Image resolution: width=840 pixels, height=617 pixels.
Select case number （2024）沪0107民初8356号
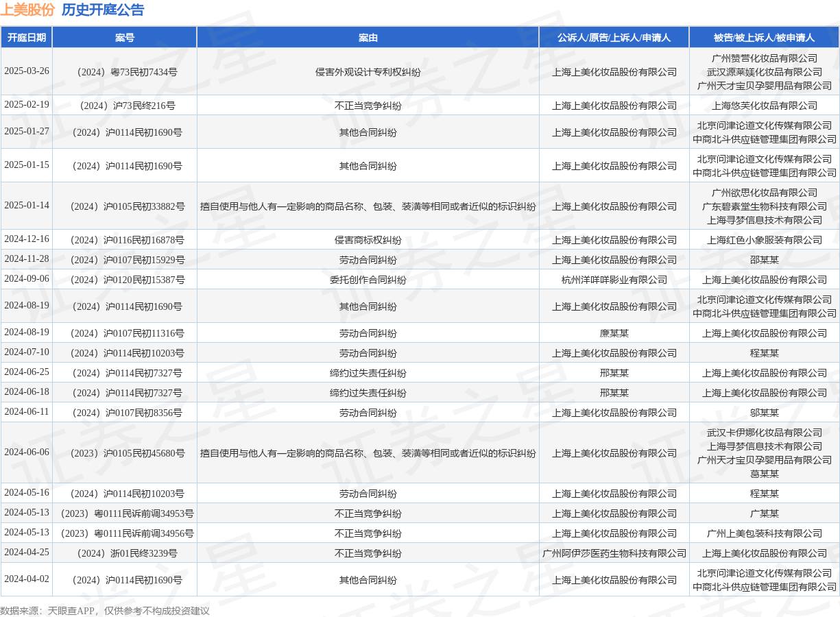(125, 413)
